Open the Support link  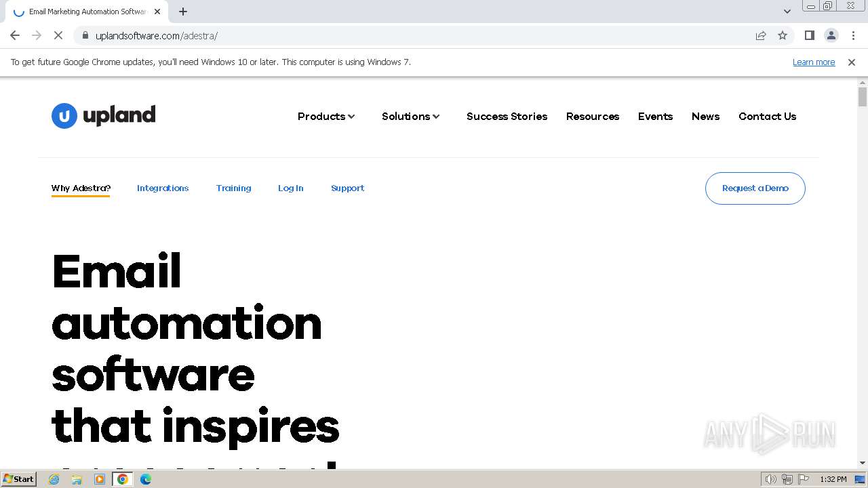pyautogui.click(x=347, y=188)
